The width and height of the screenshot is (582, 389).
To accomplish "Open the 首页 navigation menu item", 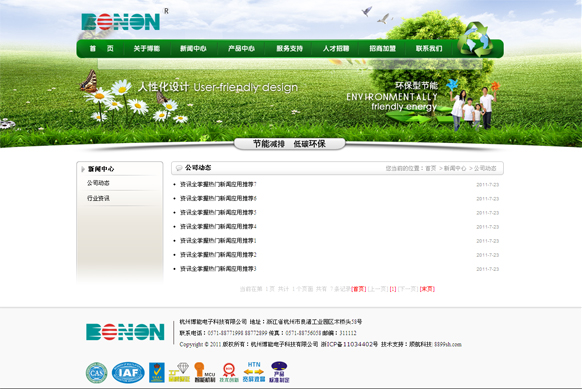I will coord(101,49).
